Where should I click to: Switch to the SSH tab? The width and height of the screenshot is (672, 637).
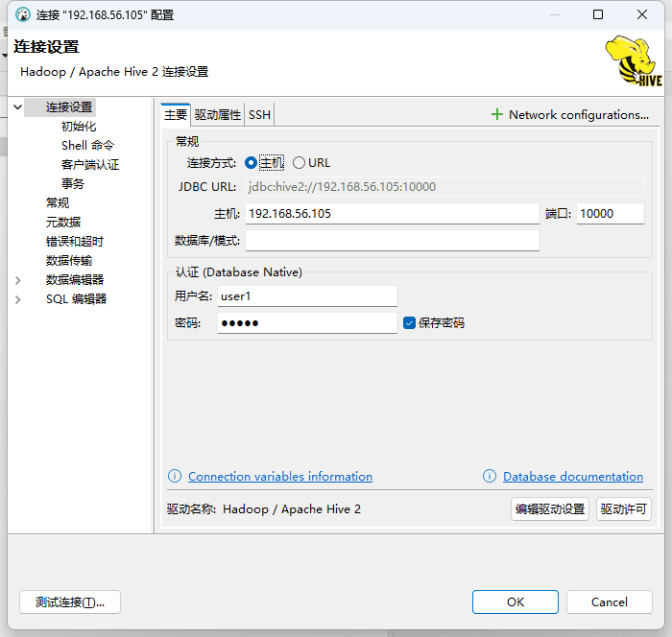click(259, 115)
